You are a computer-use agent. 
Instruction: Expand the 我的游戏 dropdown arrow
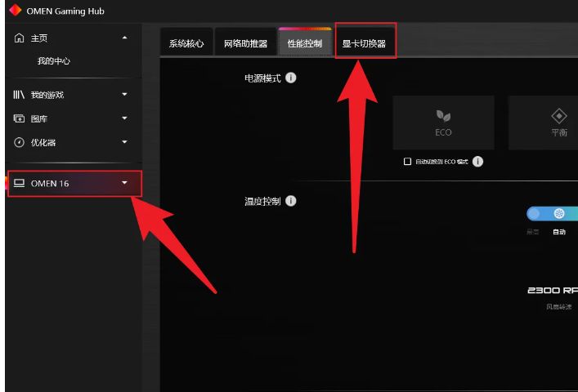[124, 94]
